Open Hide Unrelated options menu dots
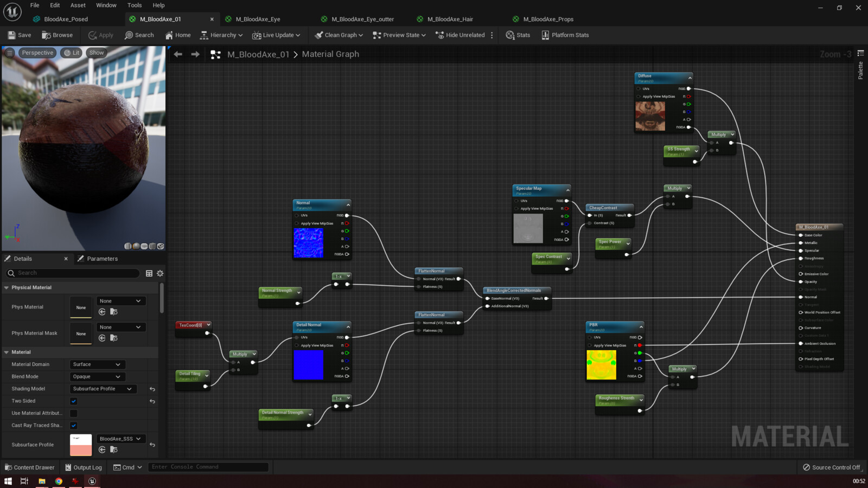The height and width of the screenshot is (488, 868). (492, 35)
